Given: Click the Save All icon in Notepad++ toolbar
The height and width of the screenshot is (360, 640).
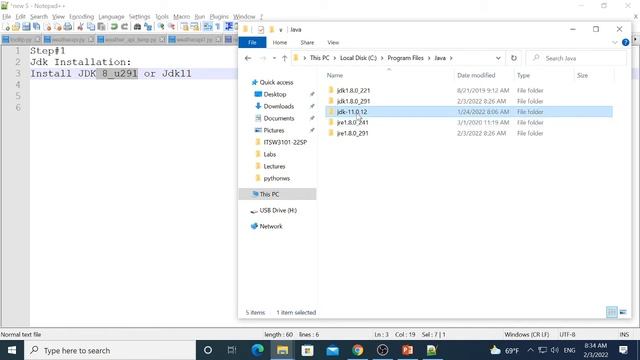Looking at the screenshot, I should [x=37, y=27].
